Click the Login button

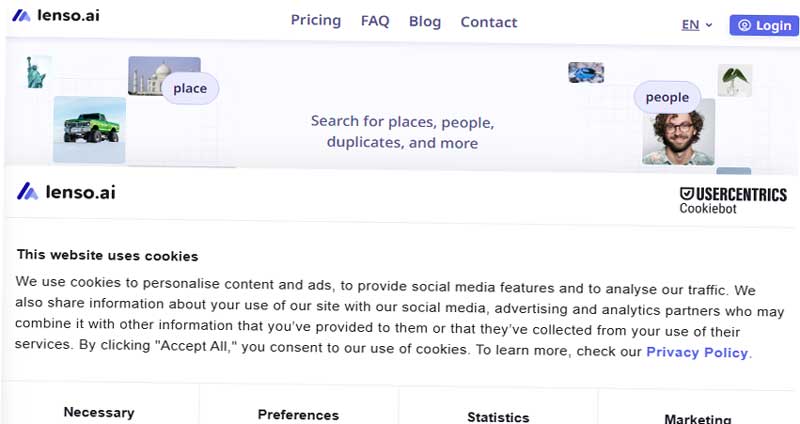point(764,25)
